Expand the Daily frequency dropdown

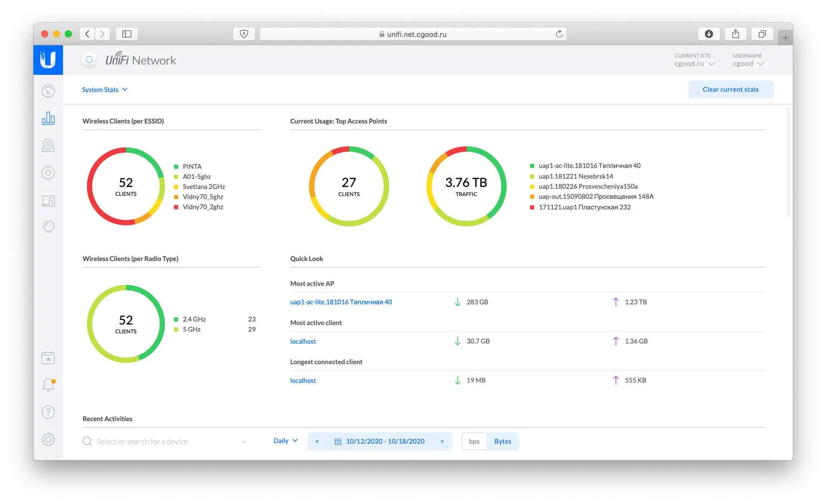(x=285, y=441)
